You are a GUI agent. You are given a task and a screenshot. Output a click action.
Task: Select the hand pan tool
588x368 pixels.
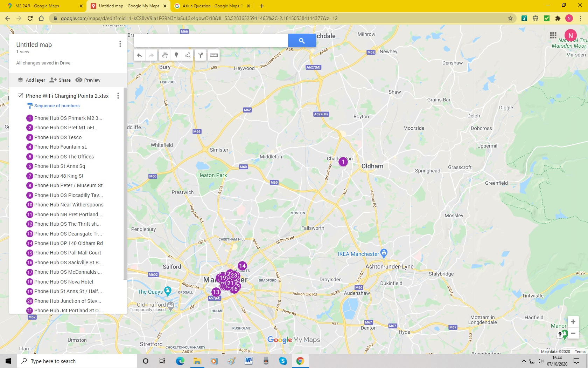coord(165,55)
